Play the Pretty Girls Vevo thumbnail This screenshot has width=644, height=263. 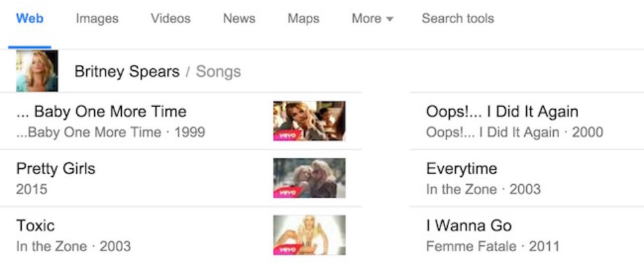309,178
